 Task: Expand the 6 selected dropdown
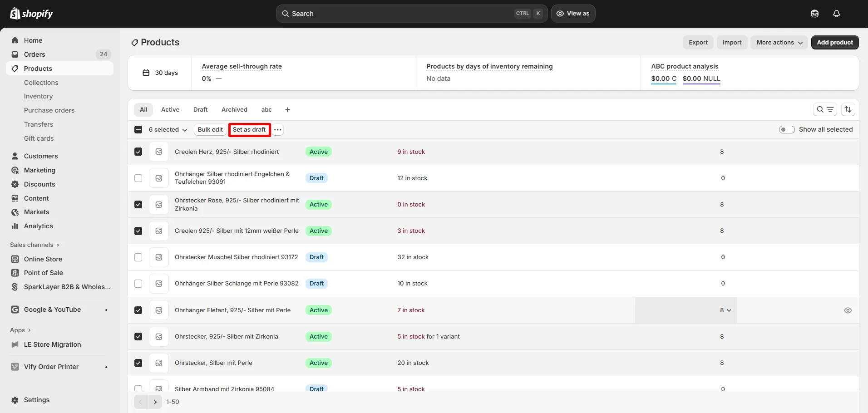167,129
